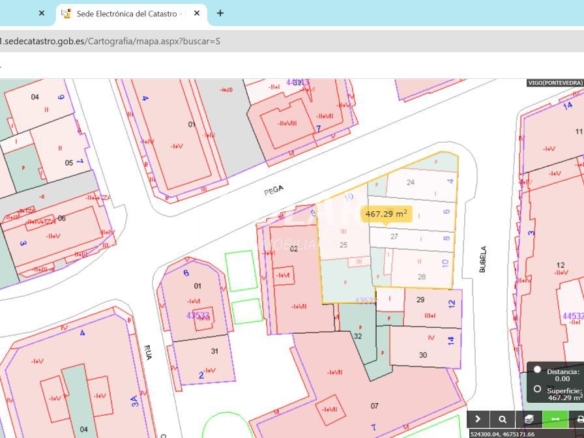Select parcel 27 on the map
The image size is (584, 438).
tap(394, 236)
